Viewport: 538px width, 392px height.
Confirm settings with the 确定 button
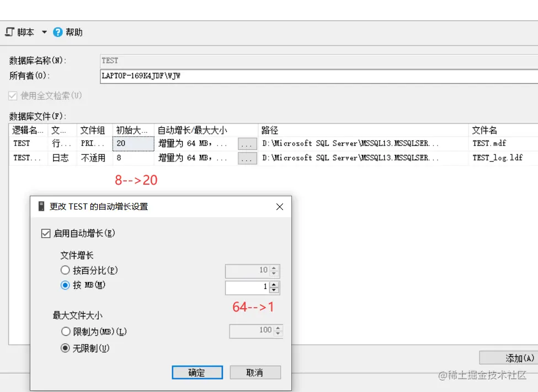pos(197,372)
